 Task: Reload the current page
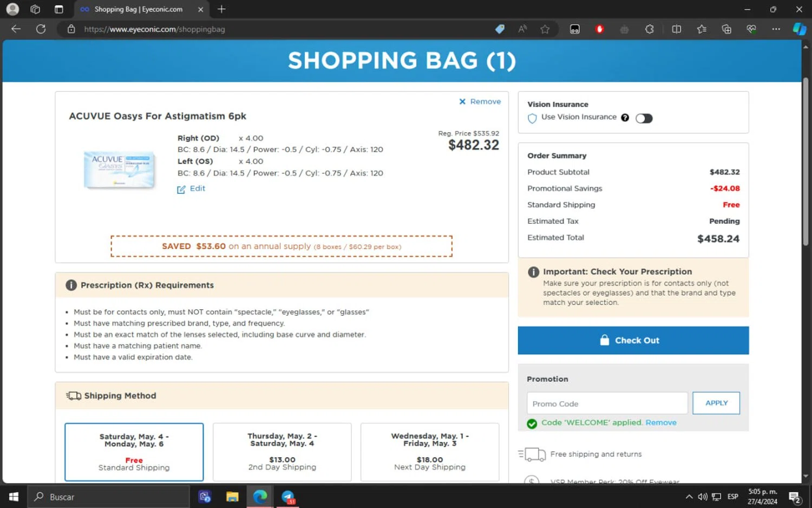41,29
